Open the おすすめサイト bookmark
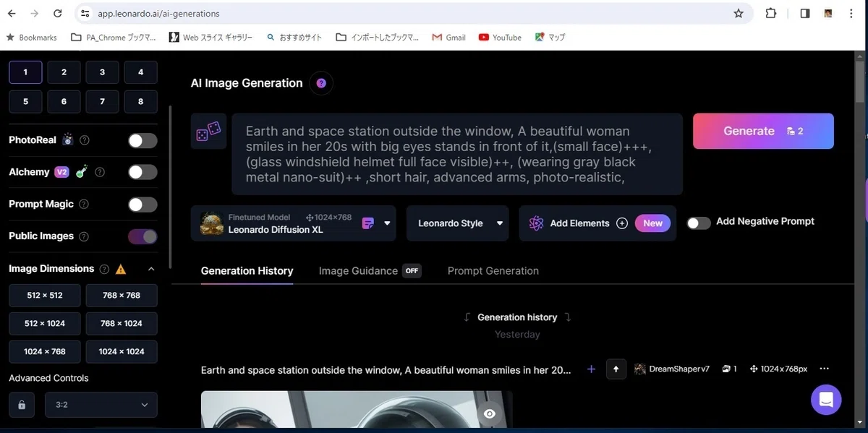 click(294, 38)
